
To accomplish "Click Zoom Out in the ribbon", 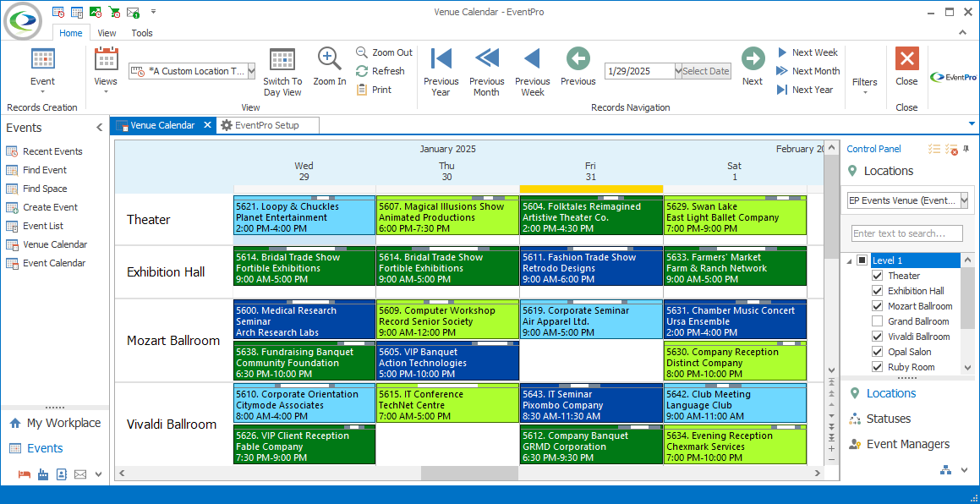I will [x=385, y=52].
